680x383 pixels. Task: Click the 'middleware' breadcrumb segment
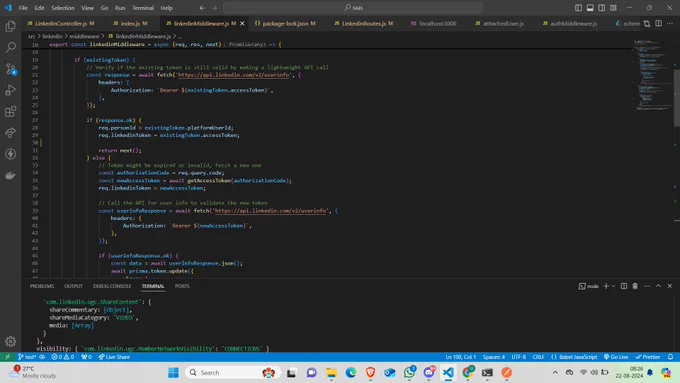[x=84, y=36]
